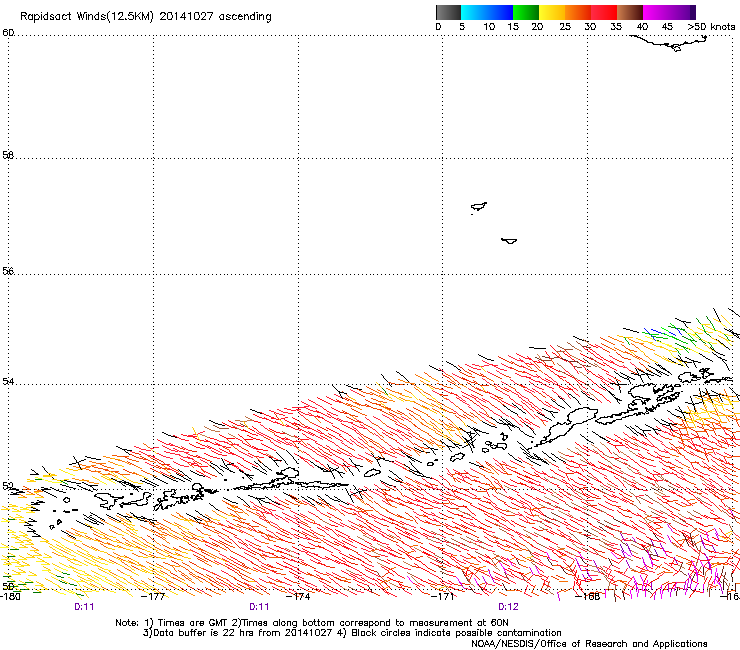Click the '>50 knots' legend label
This screenshot has width=740, height=650.
711,26
